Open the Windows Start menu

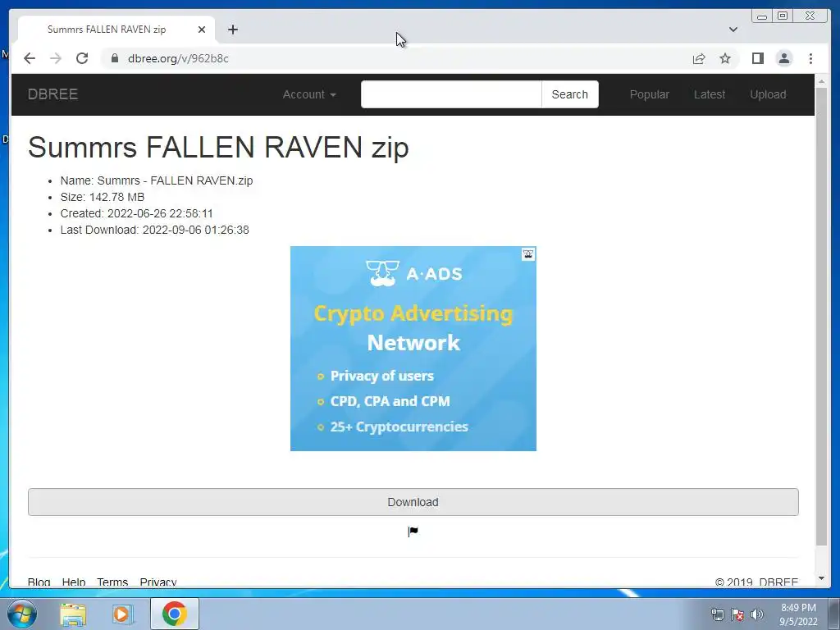(21, 614)
